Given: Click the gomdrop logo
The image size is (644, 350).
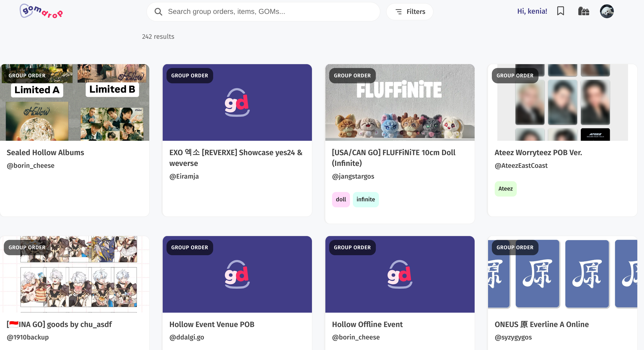Looking at the screenshot, I should click(41, 11).
